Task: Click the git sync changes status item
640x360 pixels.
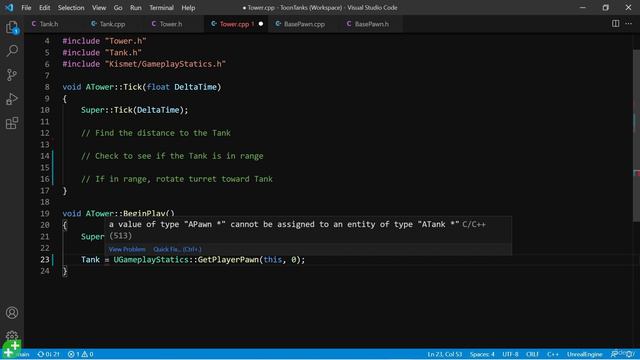Action: tap(49, 354)
